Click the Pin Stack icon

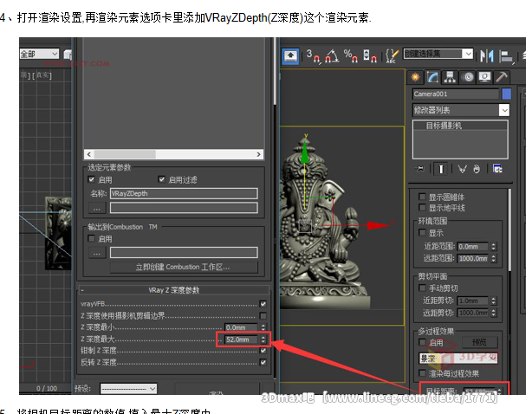click(x=420, y=169)
